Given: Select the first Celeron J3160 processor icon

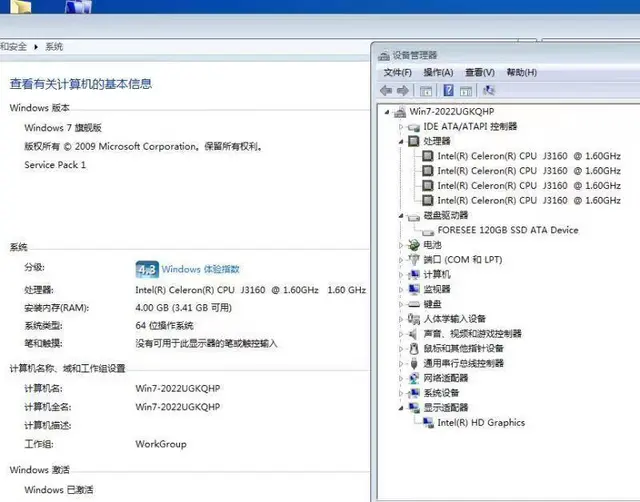Looking at the screenshot, I should [x=428, y=156].
